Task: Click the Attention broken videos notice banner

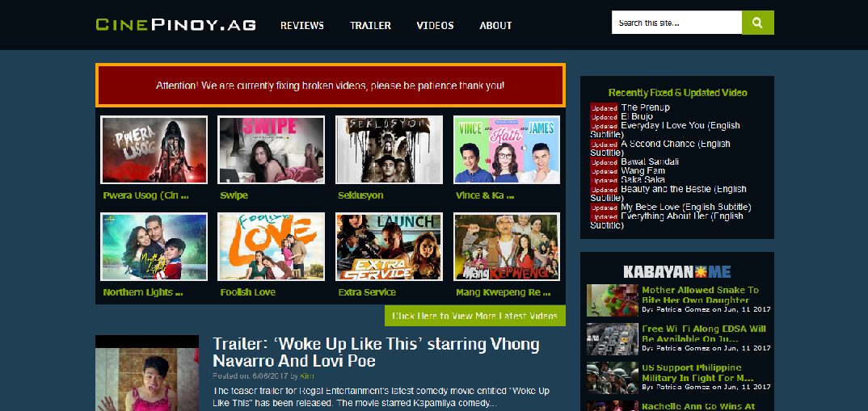Action: point(331,85)
